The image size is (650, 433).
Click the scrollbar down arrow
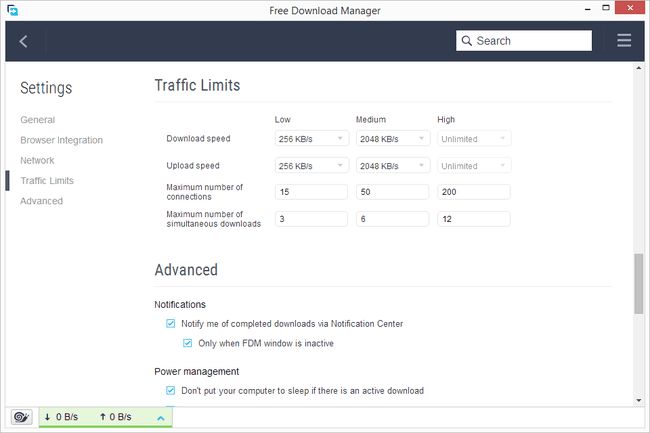638,400
